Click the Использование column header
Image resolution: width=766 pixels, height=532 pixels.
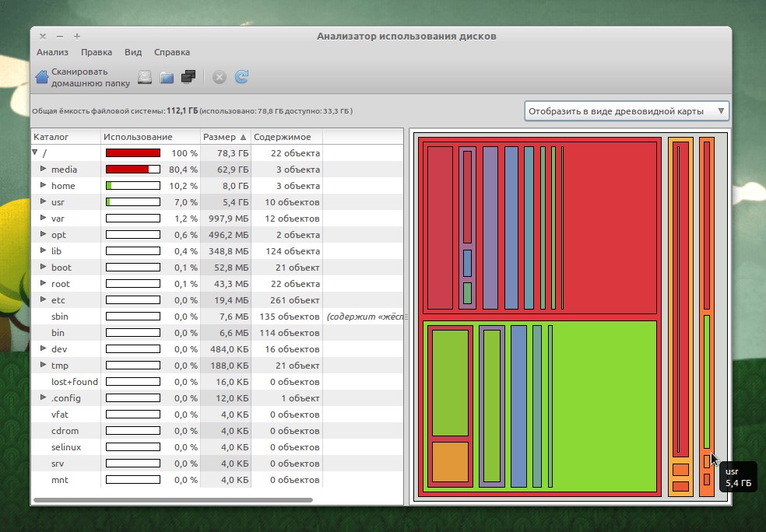(x=138, y=137)
